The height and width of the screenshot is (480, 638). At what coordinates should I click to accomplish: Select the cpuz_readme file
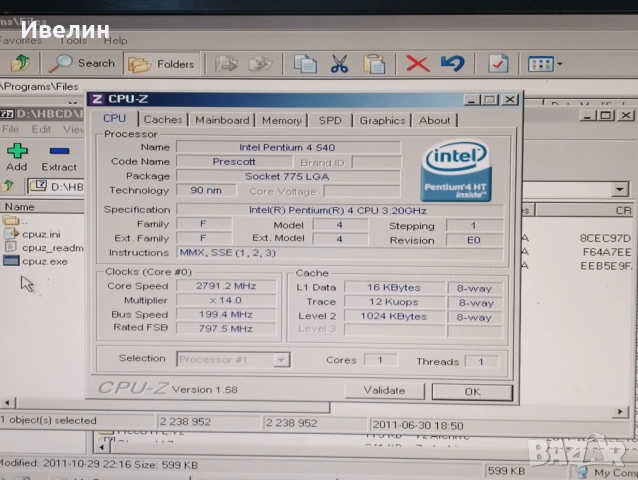(44, 248)
